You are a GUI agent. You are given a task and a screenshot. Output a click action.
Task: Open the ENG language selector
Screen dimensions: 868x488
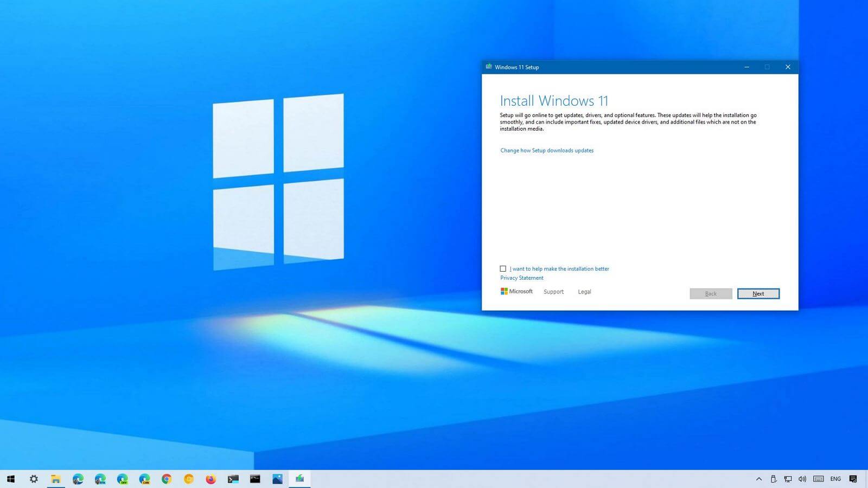[x=835, y=479]
